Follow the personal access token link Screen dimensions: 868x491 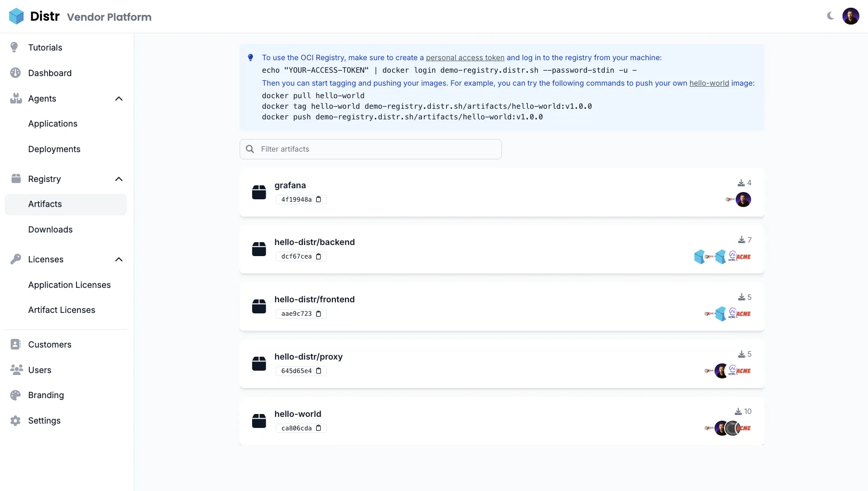[x=465, y=58]
